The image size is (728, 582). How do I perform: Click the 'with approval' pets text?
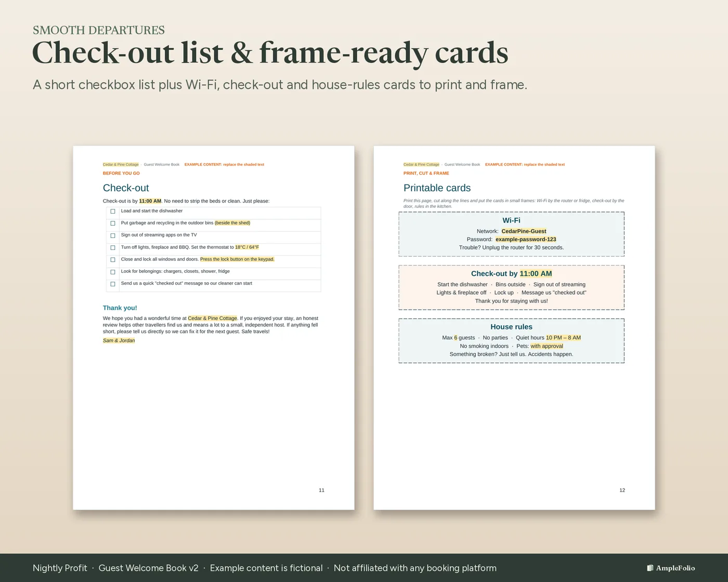(547, 346)
